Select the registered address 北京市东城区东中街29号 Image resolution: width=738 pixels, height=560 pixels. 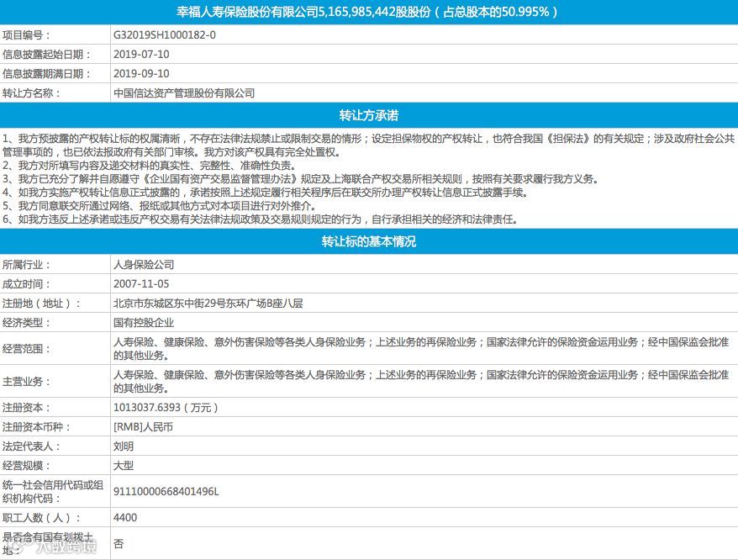[x=208, y=304]
